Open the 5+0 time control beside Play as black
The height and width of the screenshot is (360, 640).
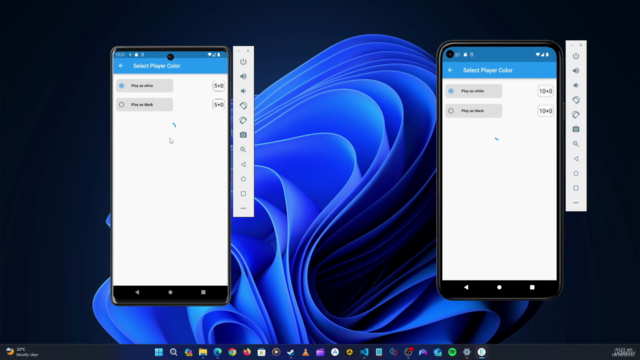pyautogui.click(x=219, y=105)
